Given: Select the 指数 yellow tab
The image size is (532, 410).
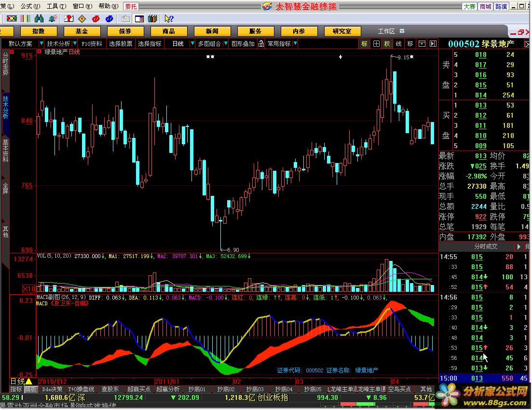Looking at the screenshot, I should [x=38, y=31].
